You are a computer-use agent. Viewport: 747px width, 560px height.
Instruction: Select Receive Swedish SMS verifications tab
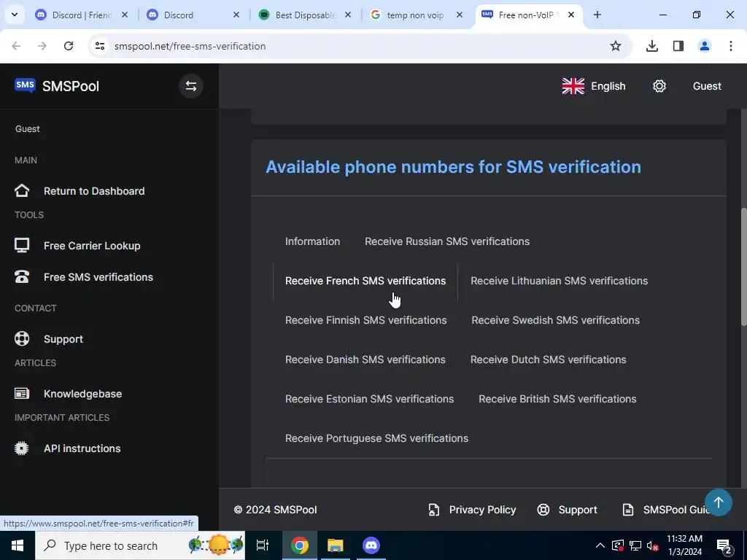coord(555,321)
